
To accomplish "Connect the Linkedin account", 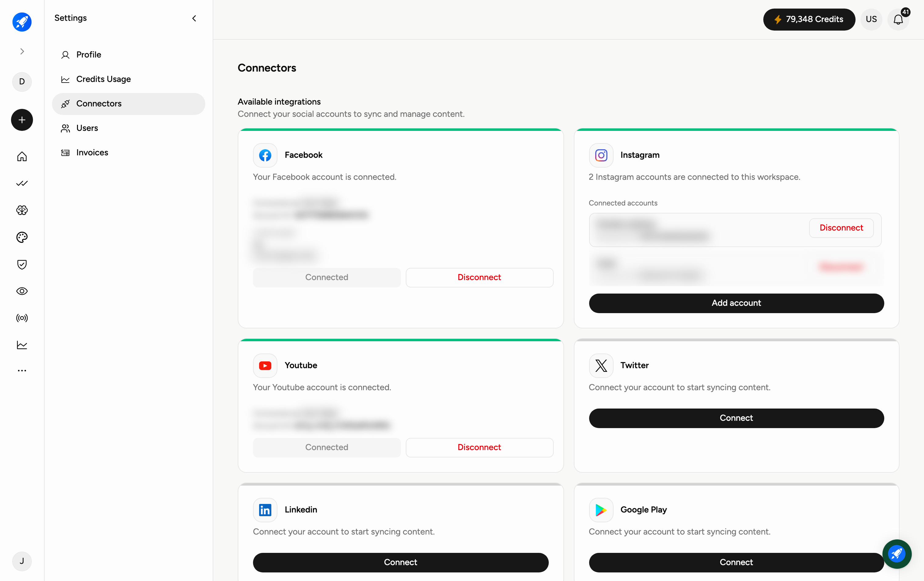I will click(401, 563).
